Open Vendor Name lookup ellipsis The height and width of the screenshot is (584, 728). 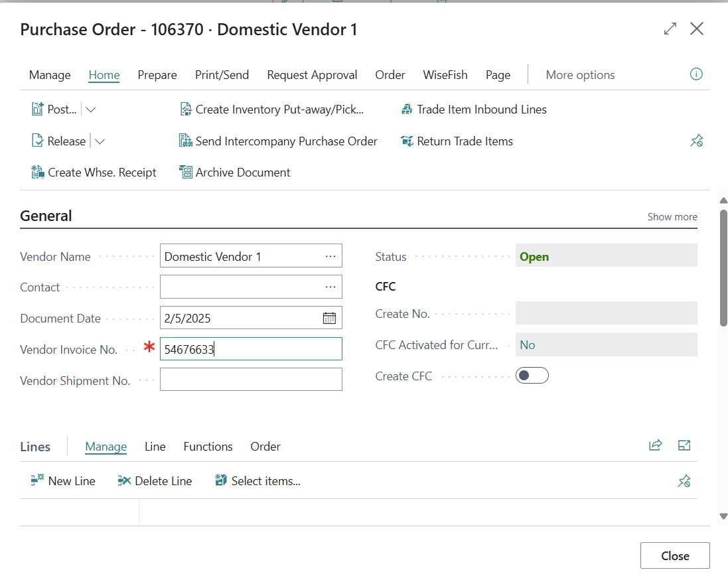330,256
